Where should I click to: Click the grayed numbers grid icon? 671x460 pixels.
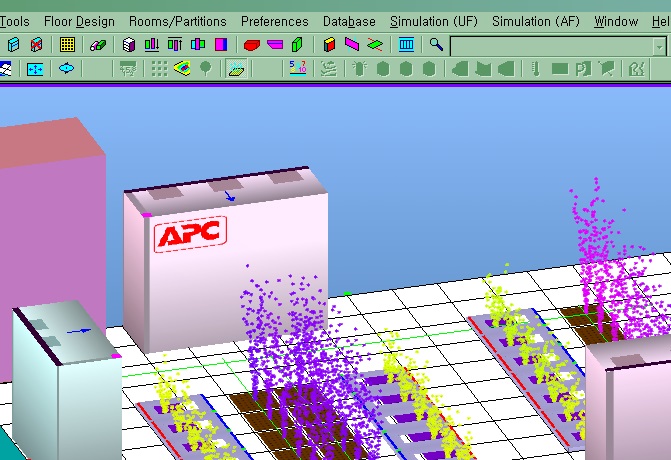pos(128,68)
